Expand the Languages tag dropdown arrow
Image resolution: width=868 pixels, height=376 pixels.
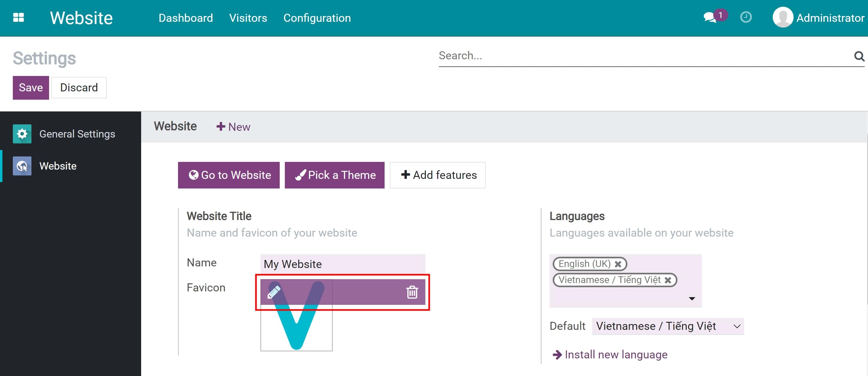point(692,298)
